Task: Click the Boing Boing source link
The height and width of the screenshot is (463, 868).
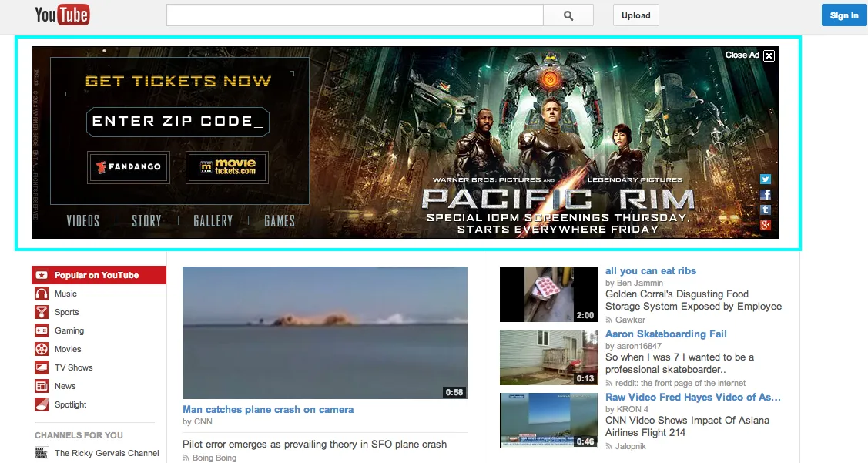Action: (214, 458)
